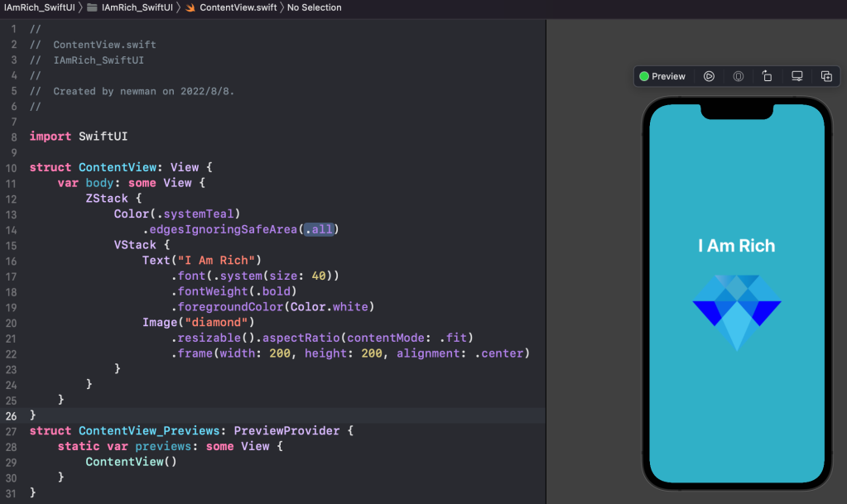Viewport: 847px width, 504px height.
Task: Open the IAmRich_SwiftUI folder breadcrumb
Action: click(x=137, y=7)
